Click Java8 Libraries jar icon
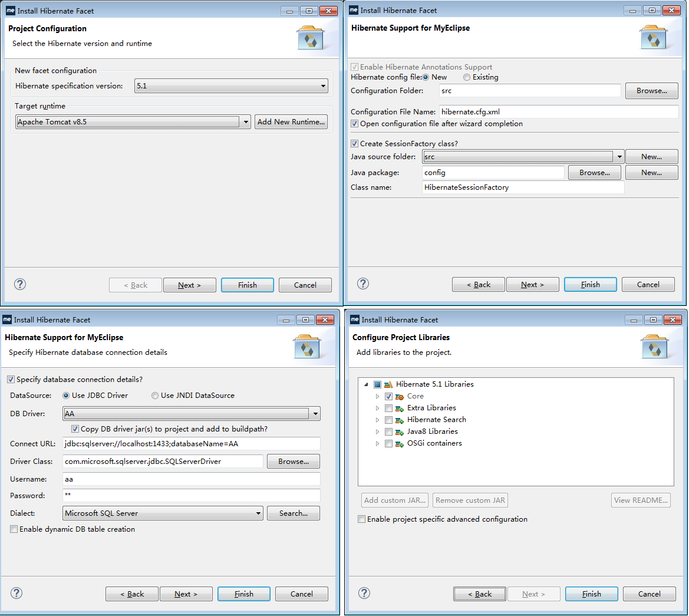Viewport: 689px width, 616px height. [x=400, y=432]
